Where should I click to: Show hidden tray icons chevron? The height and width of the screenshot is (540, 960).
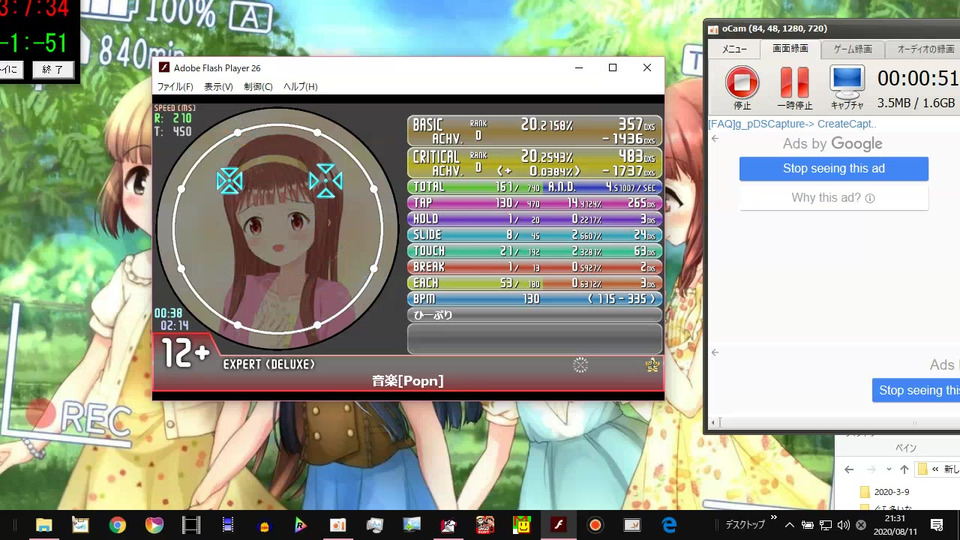point(790,525)
